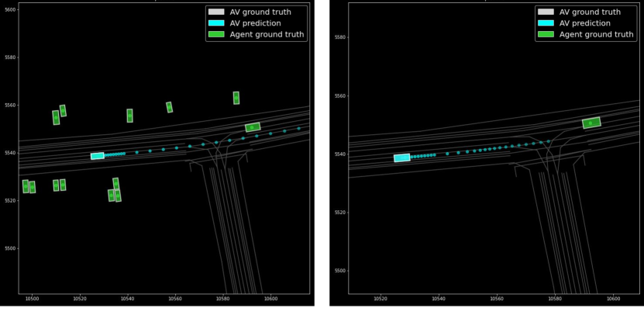
Task: Click the cyan AV prediction swatch in right legend
Action: (546, 23)
